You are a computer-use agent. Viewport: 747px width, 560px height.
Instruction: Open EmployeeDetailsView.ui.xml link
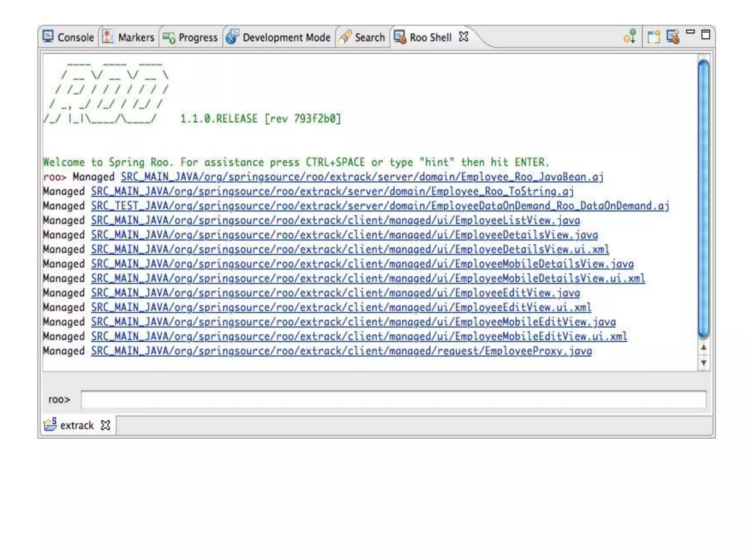[x=350, y=250]
